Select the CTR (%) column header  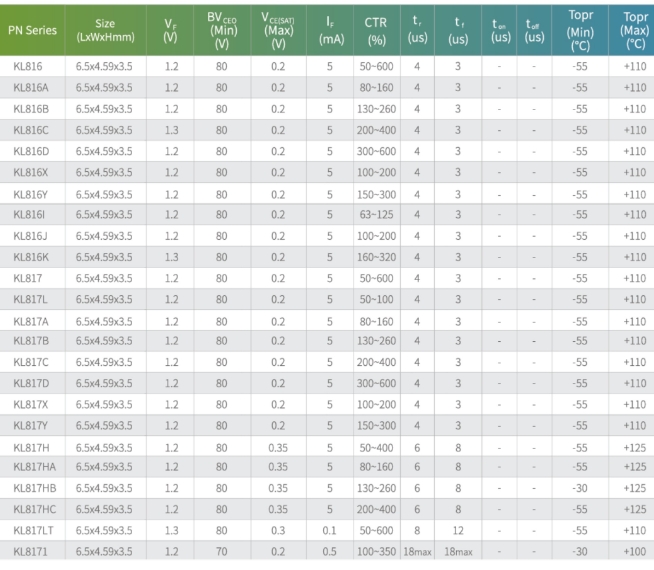376,30
